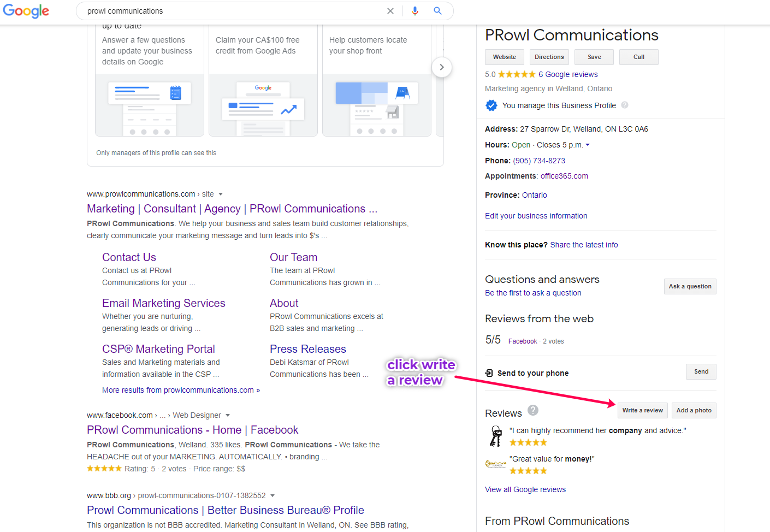770x532 pixels.
Task: Click the PRowl Communications business title
Action: (572, 35)
